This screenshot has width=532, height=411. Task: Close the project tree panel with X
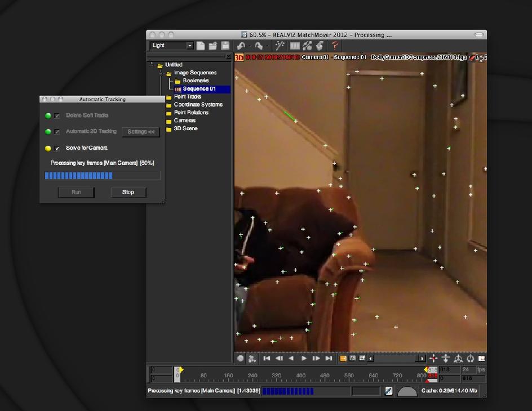pyautogui.click(x=228, y=57)
